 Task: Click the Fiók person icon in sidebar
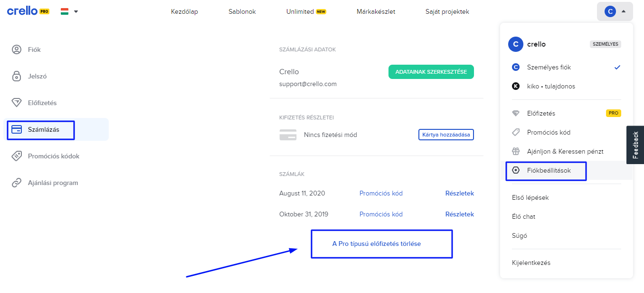(x=17, y=49)
